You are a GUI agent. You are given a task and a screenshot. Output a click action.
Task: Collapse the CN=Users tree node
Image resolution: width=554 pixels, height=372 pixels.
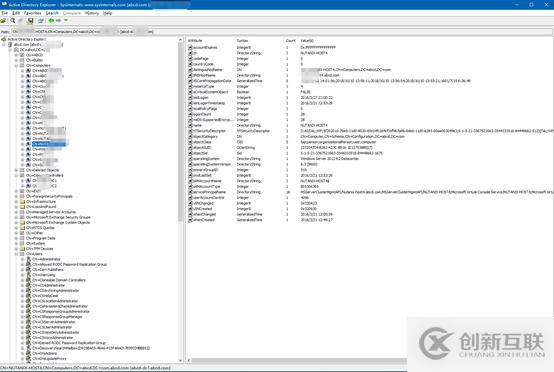click(16, 254)
